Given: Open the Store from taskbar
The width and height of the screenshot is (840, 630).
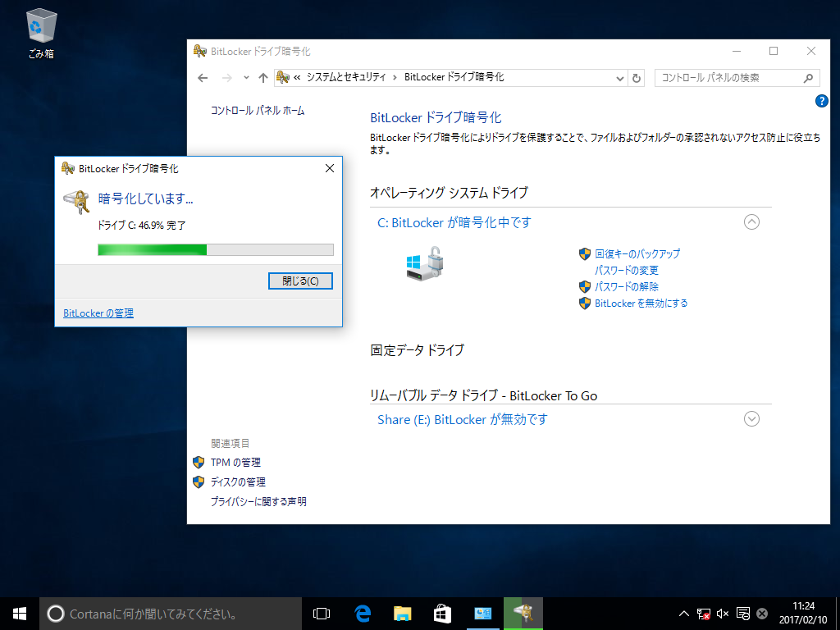Looking at the screenshot, I should (x=442, y=614).
